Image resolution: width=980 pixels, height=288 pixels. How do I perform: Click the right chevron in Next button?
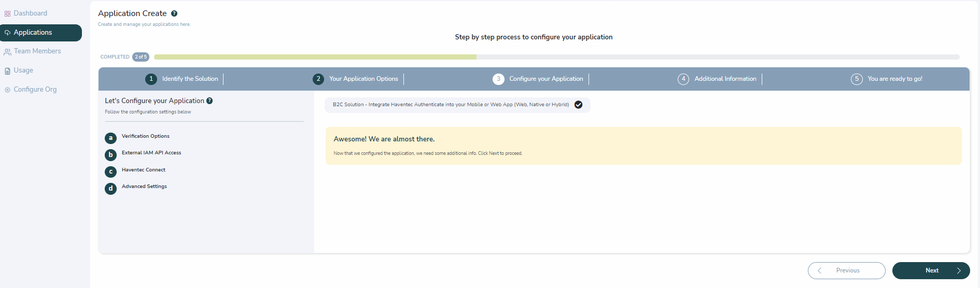(x=959, y=270)
